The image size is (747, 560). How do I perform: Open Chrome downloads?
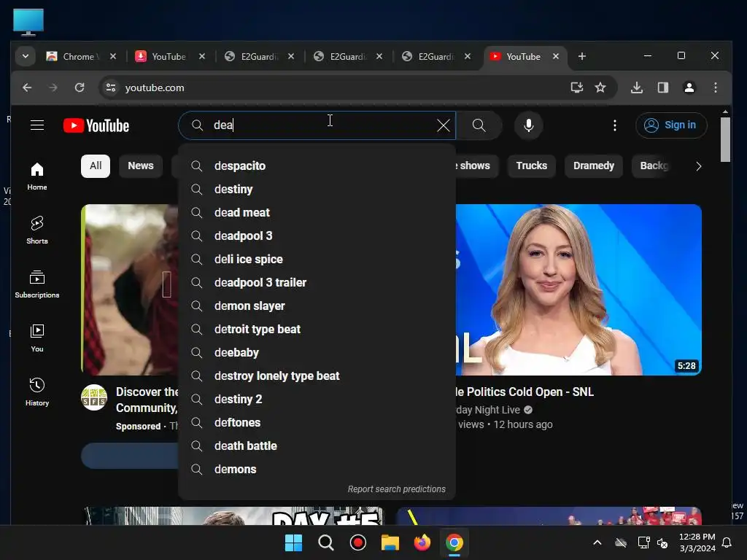[636, 87]
